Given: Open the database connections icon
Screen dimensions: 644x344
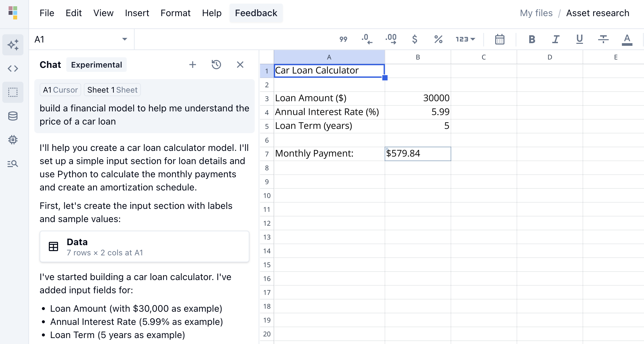Looking at the screenshot, I should pos(13,116).
